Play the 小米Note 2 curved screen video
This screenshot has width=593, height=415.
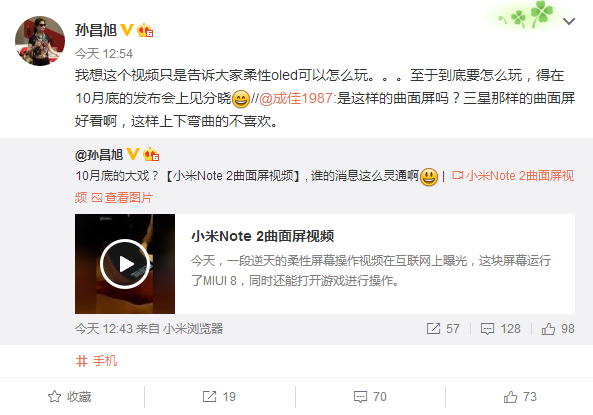[125, 264]
